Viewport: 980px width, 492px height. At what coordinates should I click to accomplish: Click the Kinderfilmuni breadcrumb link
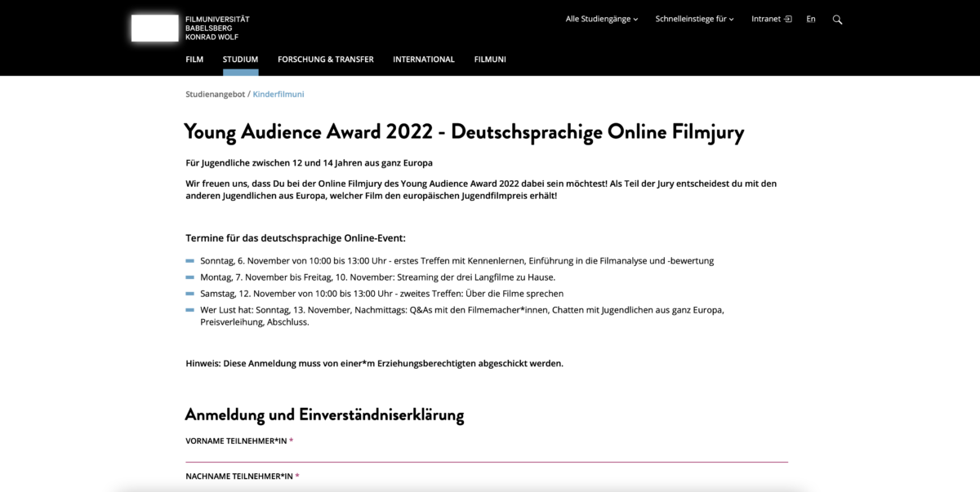tap(278, 94)
